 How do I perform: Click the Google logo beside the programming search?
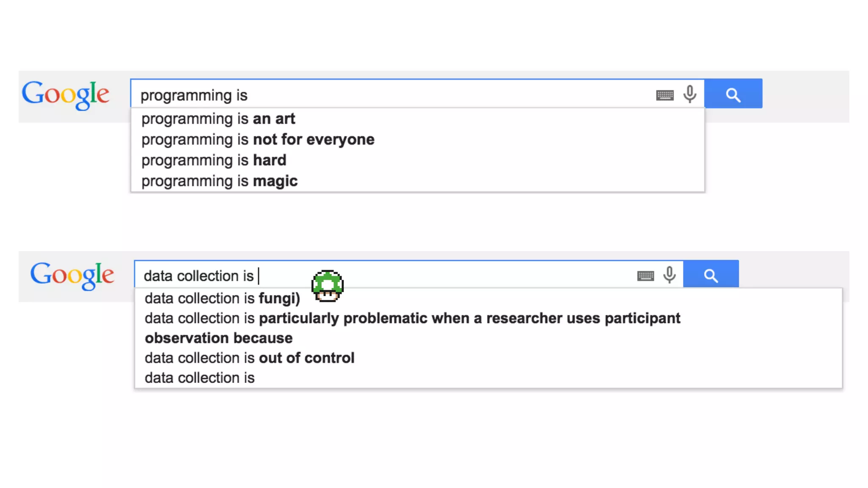(x=66, y=94)
